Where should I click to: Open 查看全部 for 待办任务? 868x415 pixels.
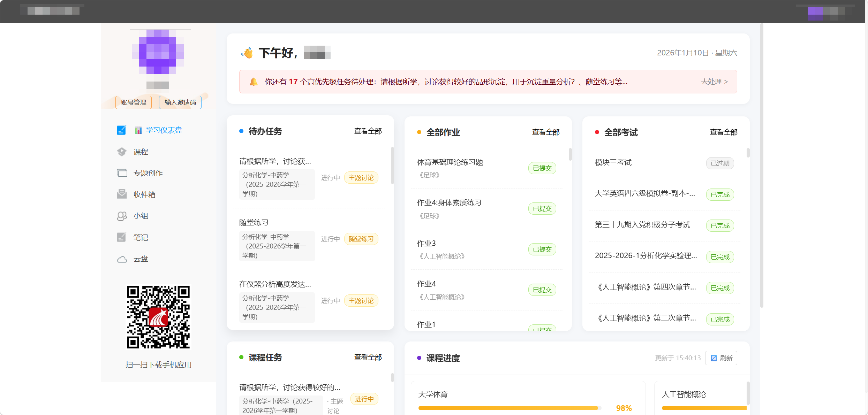(368, 131)
